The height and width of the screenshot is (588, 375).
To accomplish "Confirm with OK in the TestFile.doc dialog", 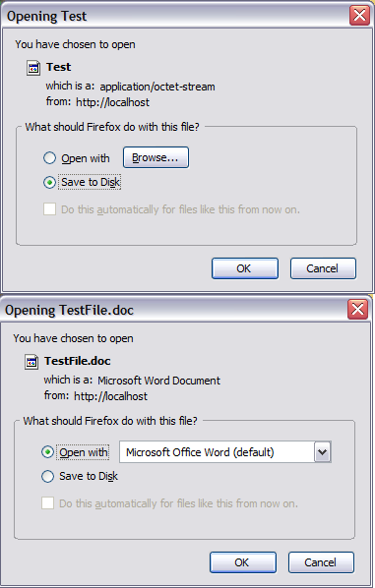I will [x=243, y=562].
